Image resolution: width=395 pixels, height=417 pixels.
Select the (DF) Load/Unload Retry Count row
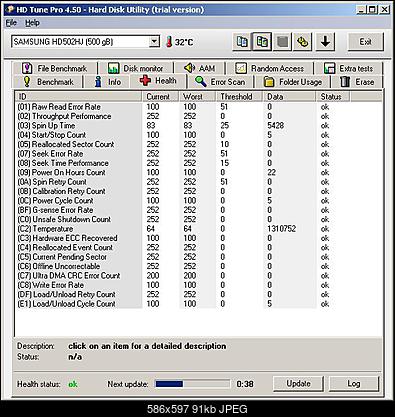pos(199,294)
